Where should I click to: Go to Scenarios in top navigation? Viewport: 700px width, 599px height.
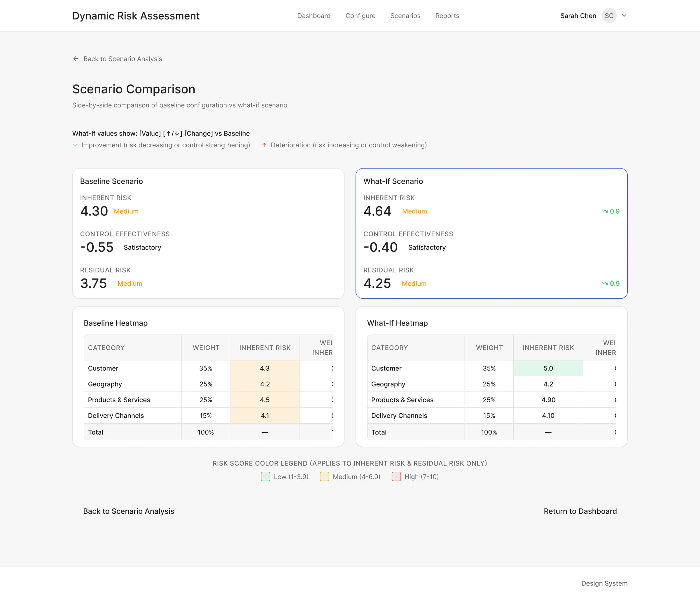coord(405,16)
